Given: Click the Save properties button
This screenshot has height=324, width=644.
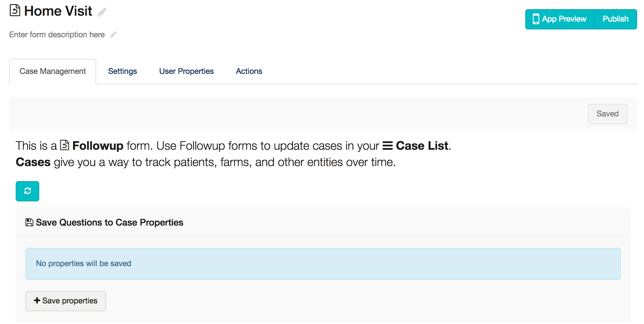Looking at the screenshot, I should [x=66, y=301].
